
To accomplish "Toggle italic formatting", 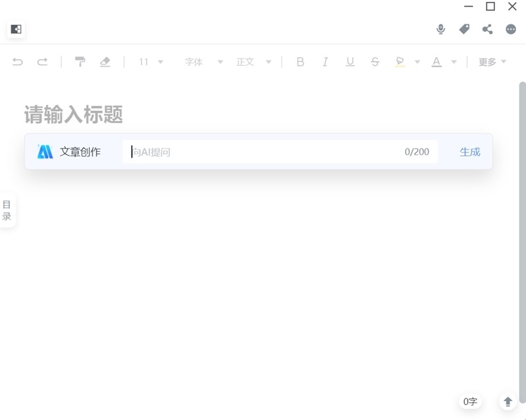I will tap(325, 62).
